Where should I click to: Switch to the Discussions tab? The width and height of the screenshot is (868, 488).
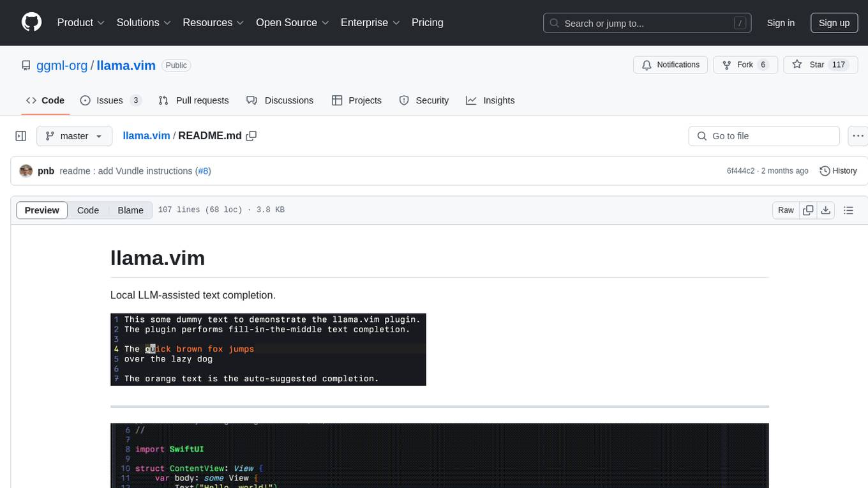(280, 100)
